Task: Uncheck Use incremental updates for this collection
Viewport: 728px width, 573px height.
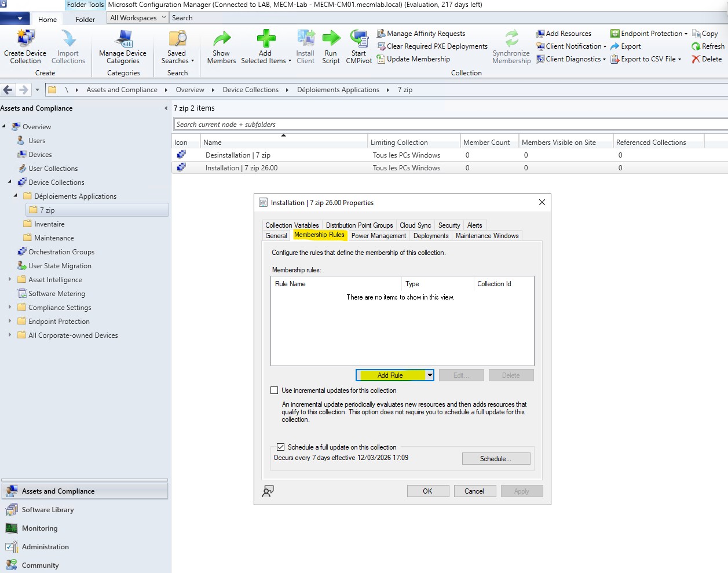Action: (x=275, y=390)
